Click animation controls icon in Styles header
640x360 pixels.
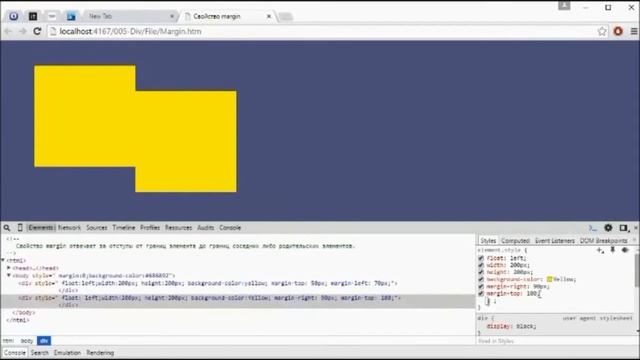(x=625, y=250)
